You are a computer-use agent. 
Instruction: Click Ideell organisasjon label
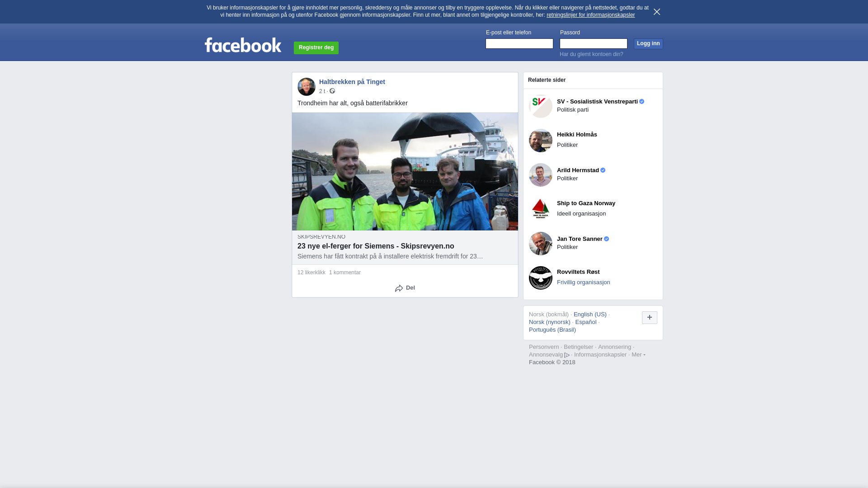click(581, 214)
